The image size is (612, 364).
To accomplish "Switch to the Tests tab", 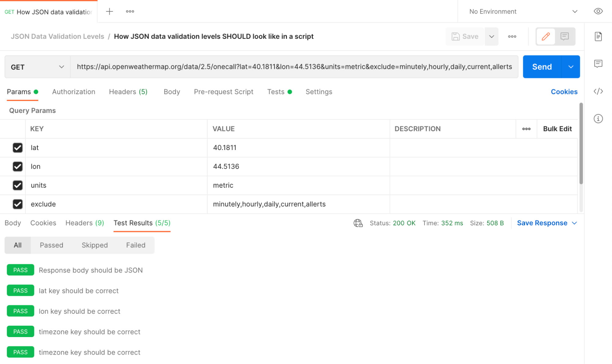I will tap(279, 92).
